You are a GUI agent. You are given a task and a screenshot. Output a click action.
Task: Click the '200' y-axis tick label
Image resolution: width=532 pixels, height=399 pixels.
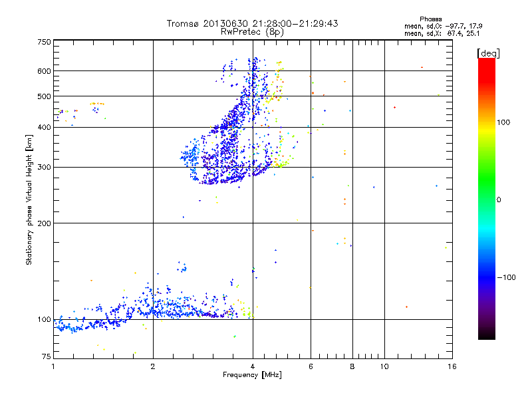44,223
